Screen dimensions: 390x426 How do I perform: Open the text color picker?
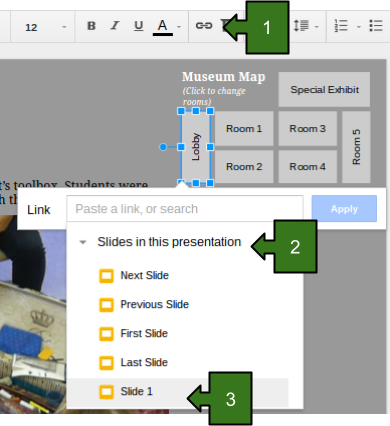pyautogui.click(x=163, y=27)
